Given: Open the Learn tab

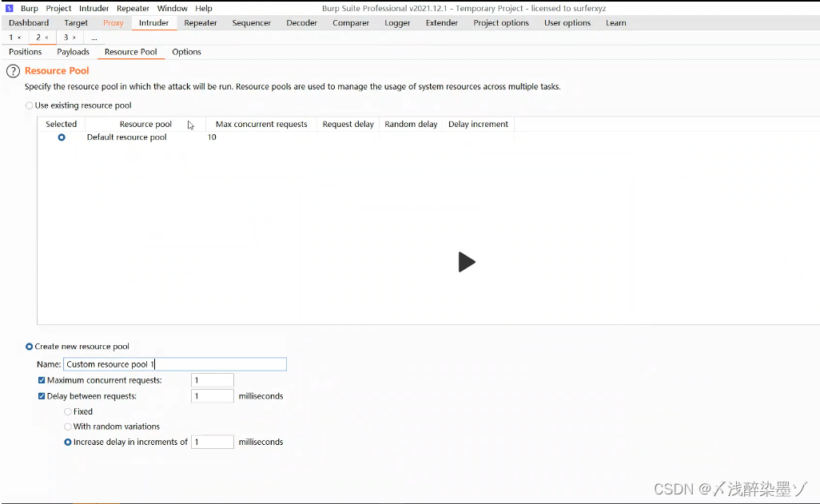Looking at the screenshot, I should point(616,23).
